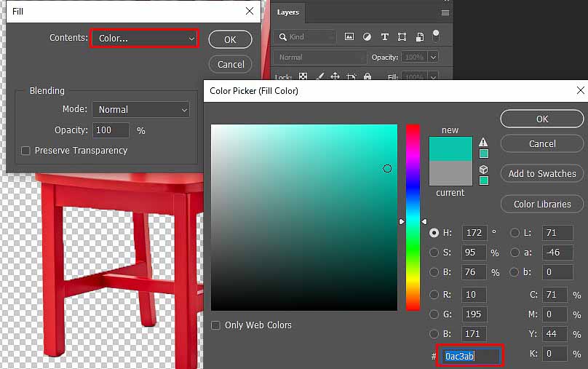588x369 pixels.
Task: Click the type layer filter icon
Action: [x=384, y=36]
